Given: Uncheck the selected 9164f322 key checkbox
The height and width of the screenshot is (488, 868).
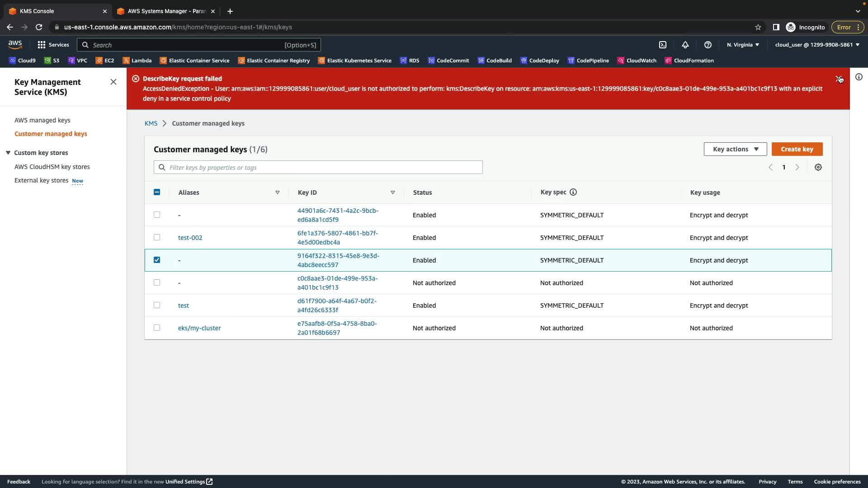Looking at the screenshot, I should [x=157, y=260].
